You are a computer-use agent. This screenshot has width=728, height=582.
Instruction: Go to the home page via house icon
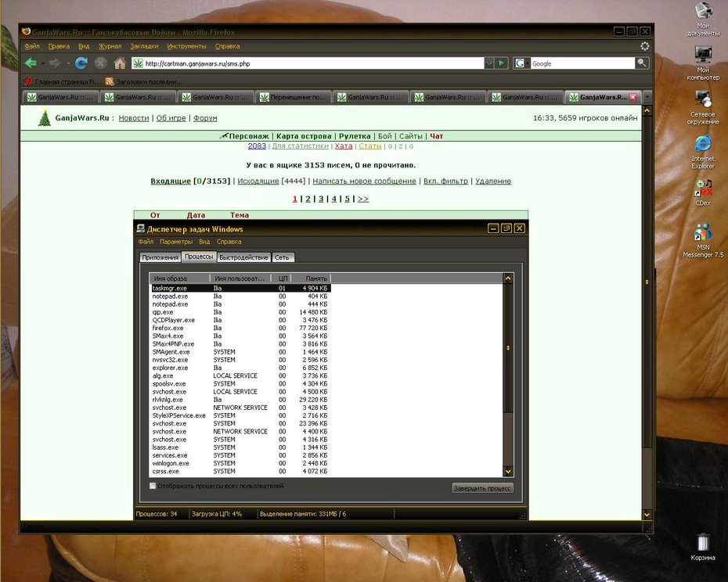point(120,63)
